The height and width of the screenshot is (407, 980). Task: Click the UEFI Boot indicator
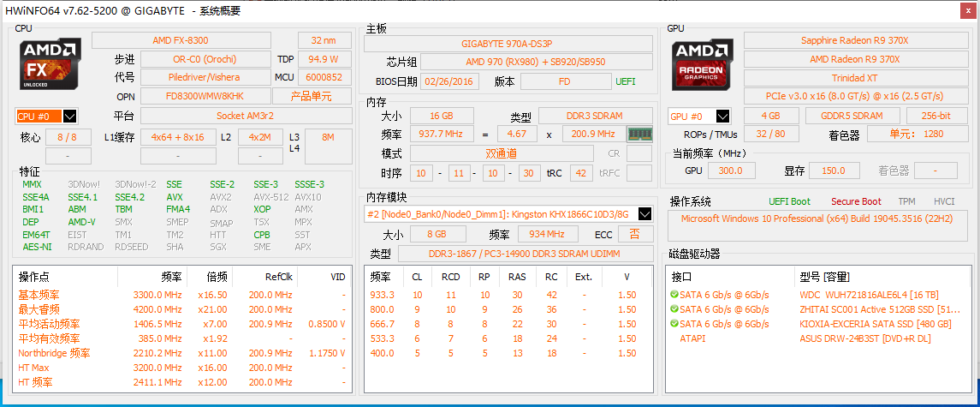[789, 202]
